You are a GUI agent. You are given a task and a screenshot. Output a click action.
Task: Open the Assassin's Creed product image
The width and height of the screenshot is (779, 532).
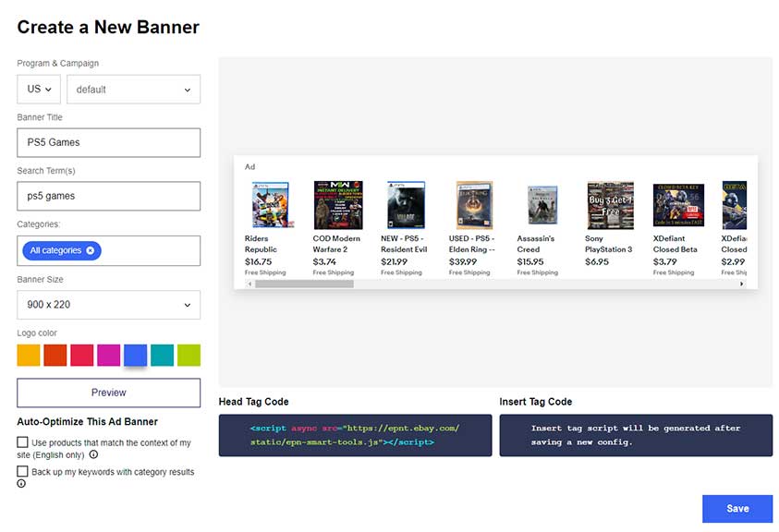(542, 205)
